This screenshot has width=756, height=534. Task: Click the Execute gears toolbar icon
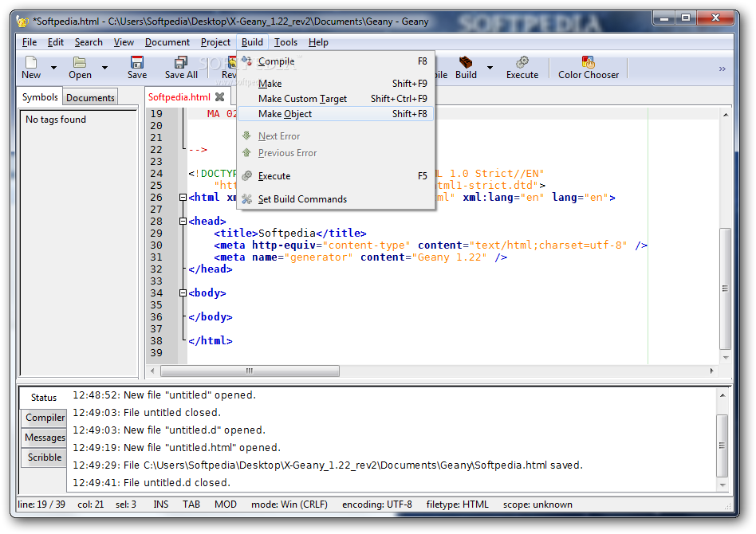[x=522, y=62]
